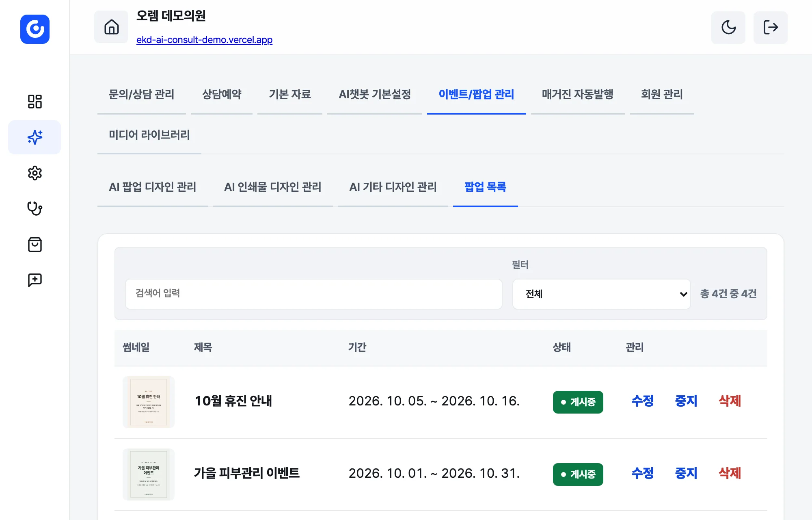Click the 썸네일 column header
This screenshot has width=812, height=520.
[136, 347]
